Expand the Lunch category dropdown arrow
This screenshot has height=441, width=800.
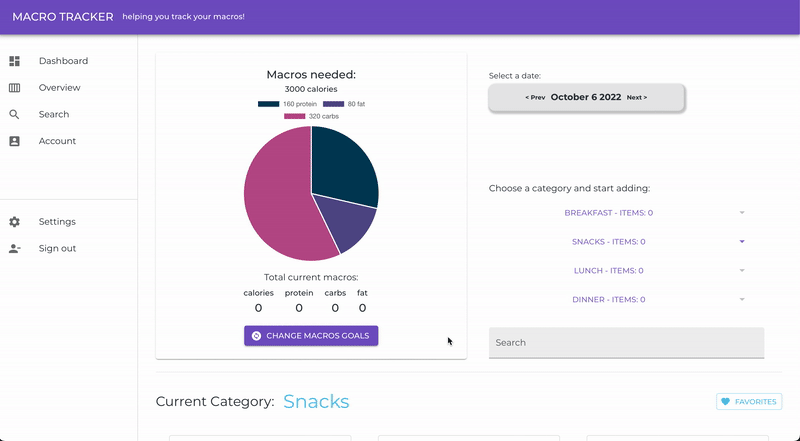coord(742,271)
